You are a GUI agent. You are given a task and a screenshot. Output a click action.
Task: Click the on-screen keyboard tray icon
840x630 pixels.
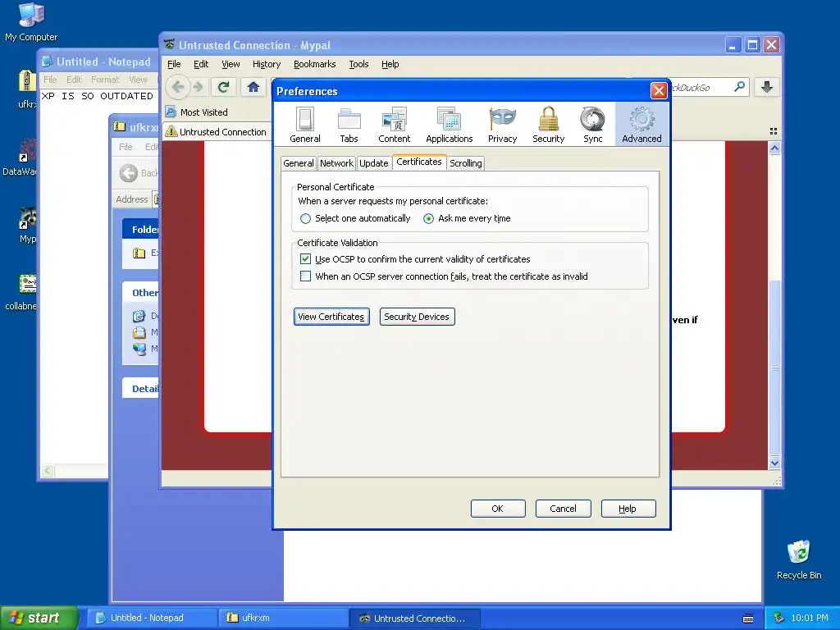click(x=748, y=619)
